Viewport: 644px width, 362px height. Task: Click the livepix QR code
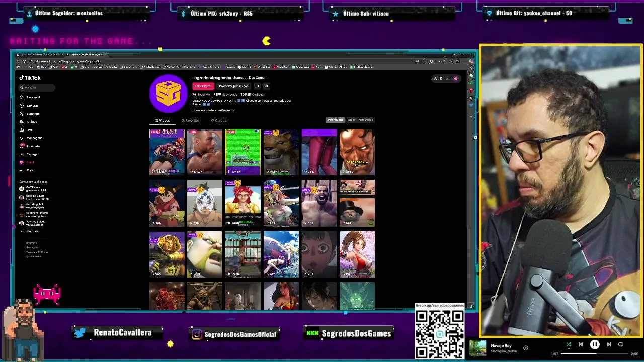coord(440,335)
